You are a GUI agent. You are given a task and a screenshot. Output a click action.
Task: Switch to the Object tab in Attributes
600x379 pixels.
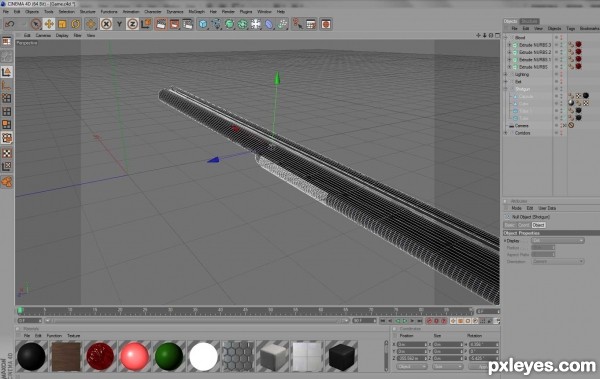coord(538,225)
